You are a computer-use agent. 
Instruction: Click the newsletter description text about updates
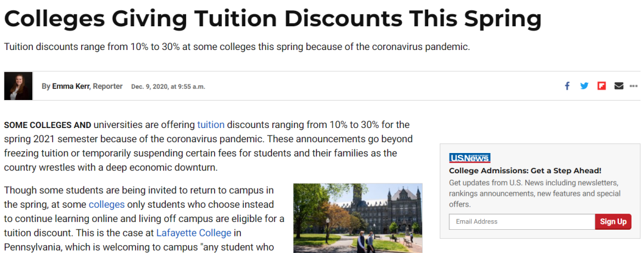click(534, 193)
